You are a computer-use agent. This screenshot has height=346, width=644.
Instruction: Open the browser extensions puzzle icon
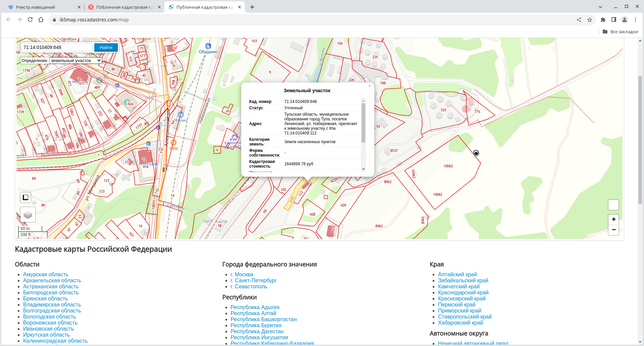603,20
